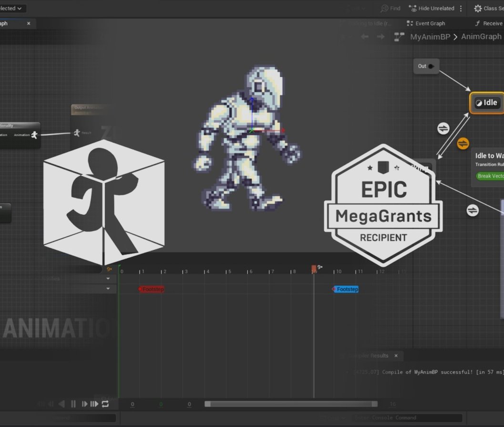Open MyAnimBP from the breadcrumb

tap(431, 36)
